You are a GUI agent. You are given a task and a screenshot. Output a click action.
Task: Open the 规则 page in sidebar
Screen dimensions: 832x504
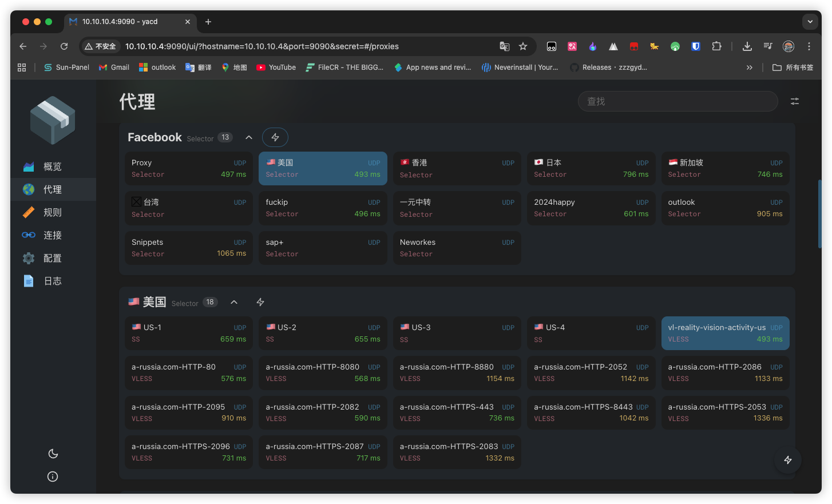(x=53, y=212)
